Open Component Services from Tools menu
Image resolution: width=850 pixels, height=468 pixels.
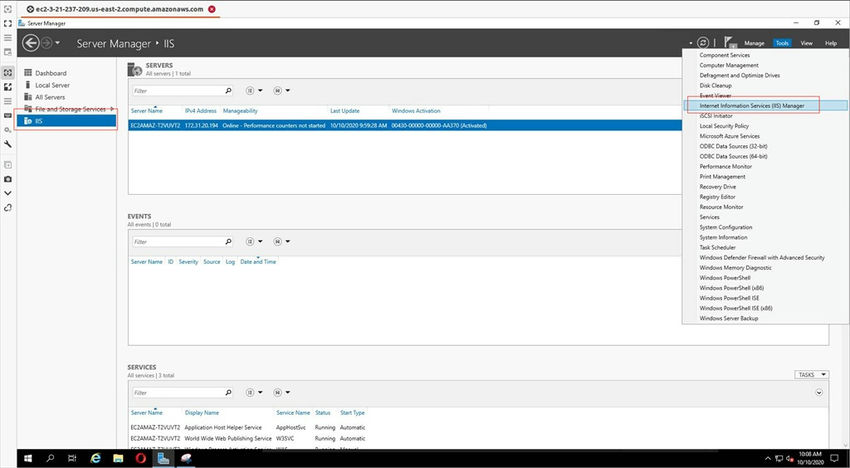click(724, 55)
